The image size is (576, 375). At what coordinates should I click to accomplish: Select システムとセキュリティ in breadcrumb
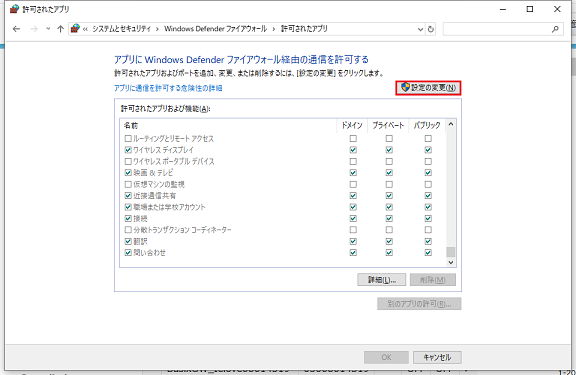tap(121, 29)
